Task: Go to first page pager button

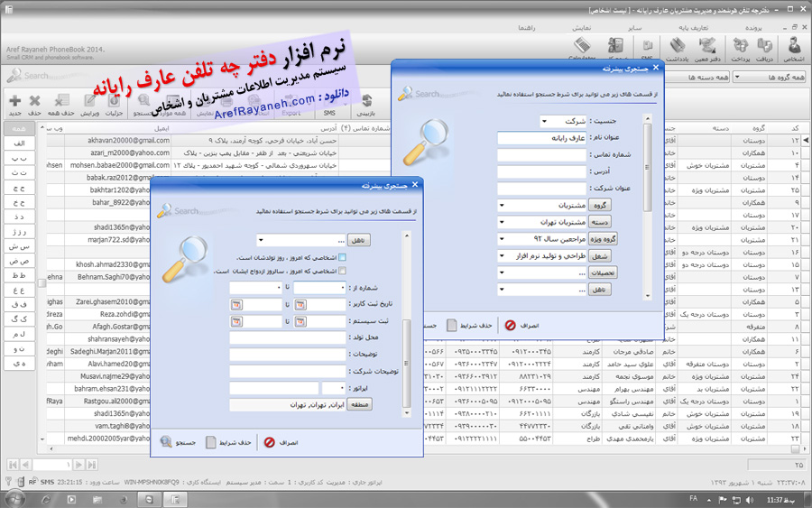Action: pyautogui.click(x=13, y=465)
